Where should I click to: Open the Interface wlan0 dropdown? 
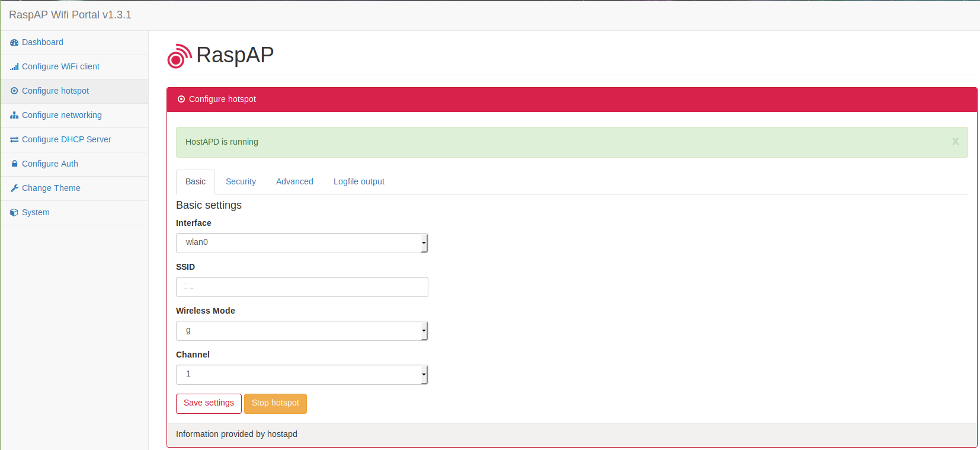302,243
